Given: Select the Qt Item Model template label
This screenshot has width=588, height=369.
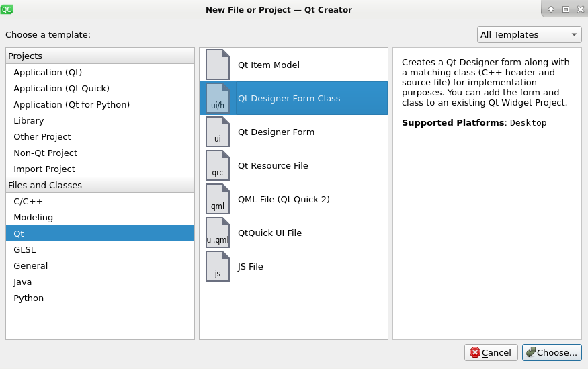Looking at the screenshot, I should (x=269, y=65).
